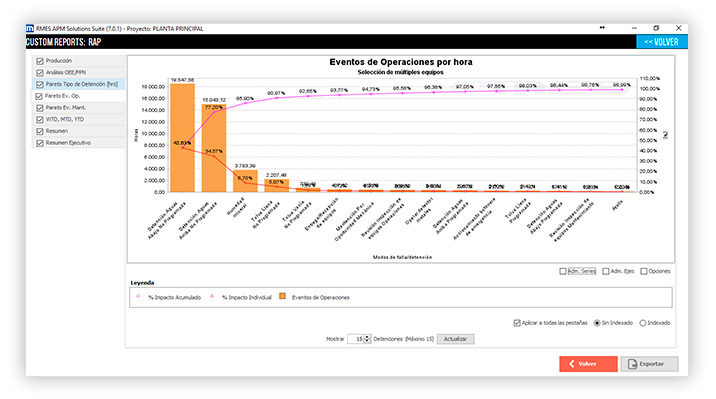716x399 pixels.
Task: Click the chart title Eventos de Operaciones por hora
Action: tap(401, 62)
